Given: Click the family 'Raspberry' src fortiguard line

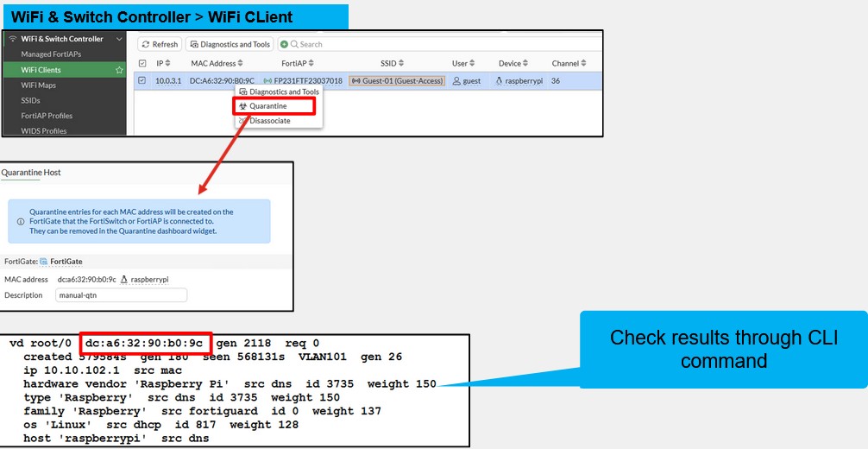Looking at the screenshot, I should click(x=202, y=411).
